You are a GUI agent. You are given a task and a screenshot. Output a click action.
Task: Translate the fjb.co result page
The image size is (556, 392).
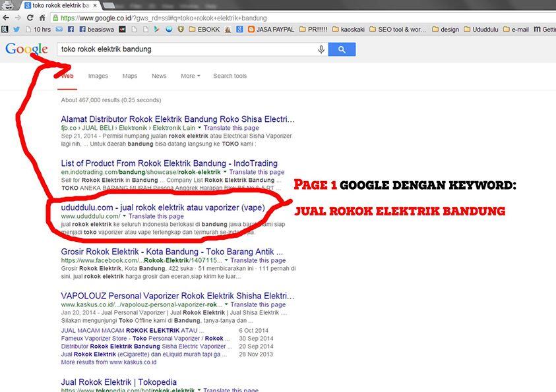[x=232, y=128]
